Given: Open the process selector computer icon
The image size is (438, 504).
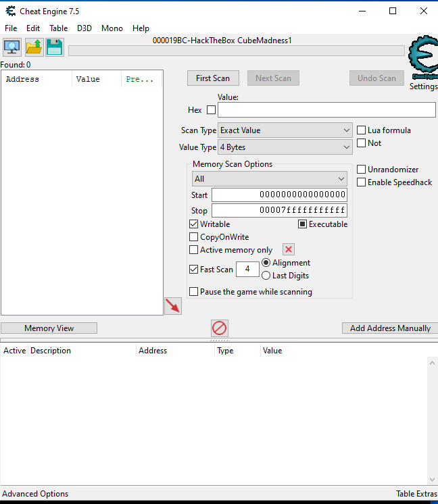Looking at the screenshot, I should (12, 47).
